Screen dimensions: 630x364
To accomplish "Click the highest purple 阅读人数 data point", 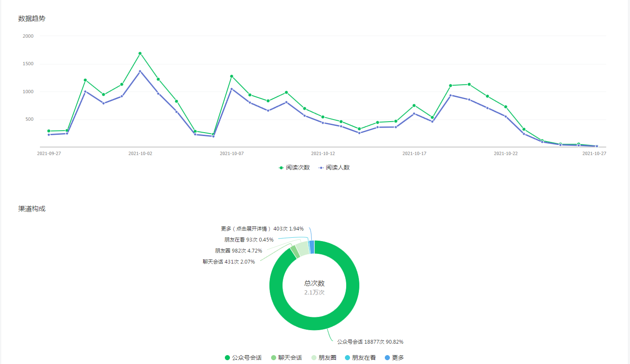I will click(x=140, y=71).
